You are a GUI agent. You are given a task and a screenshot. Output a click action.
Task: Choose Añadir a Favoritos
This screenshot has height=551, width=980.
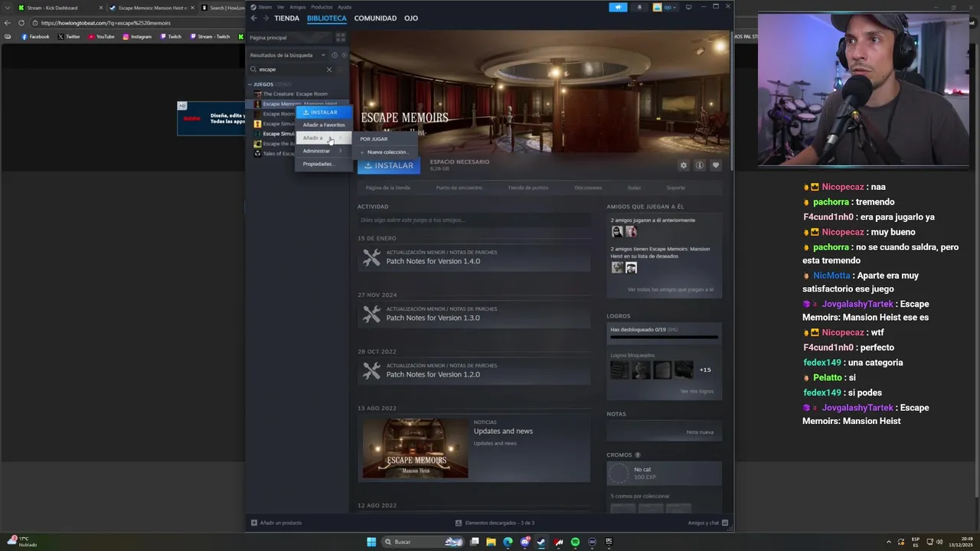(x=323, y=125)
